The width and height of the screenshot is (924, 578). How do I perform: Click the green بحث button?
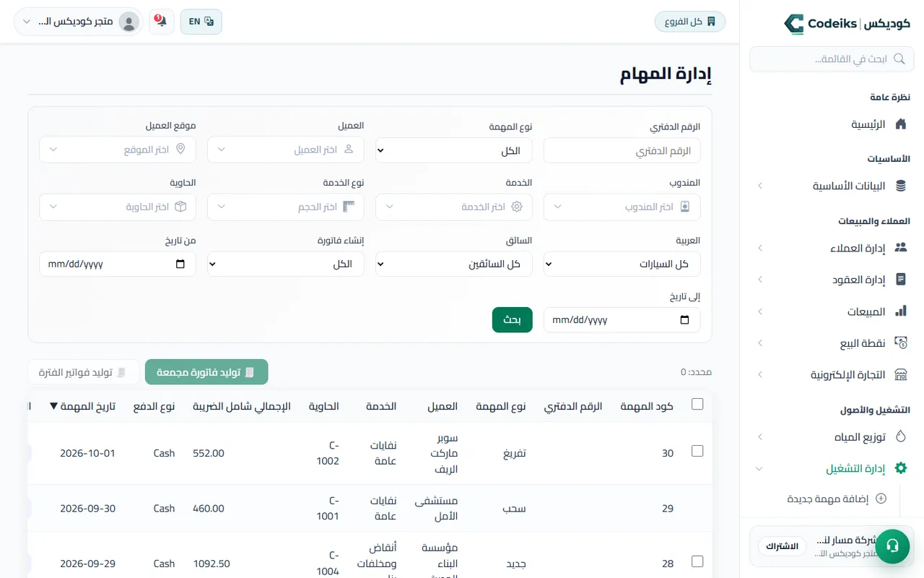513,319
